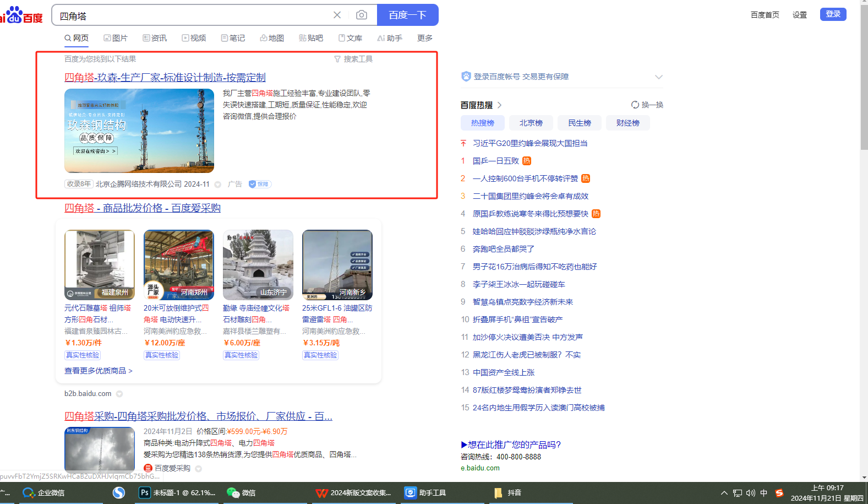Open 元代石雕墓塔 product link
Image resolution: width=868 pixels, height=504 pixels.
pyautogui.click(x=98, y=313)
